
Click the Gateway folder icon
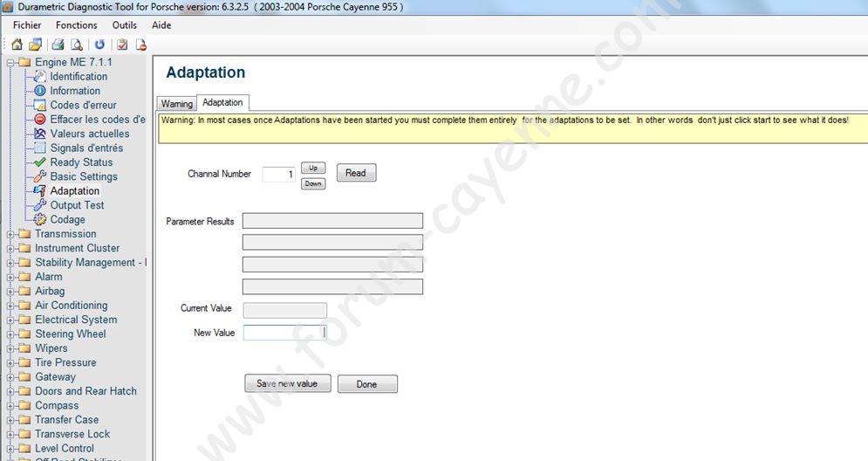24,377
